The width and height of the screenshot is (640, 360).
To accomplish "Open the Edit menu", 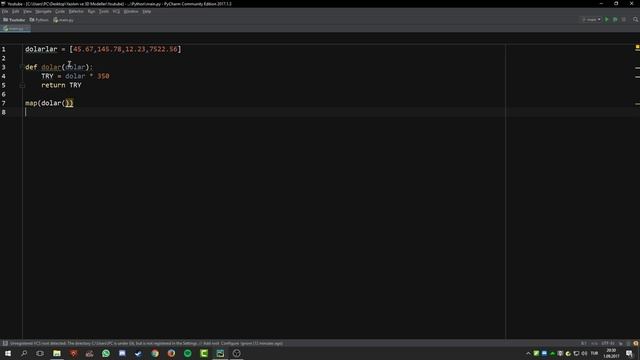I will point(16,11).
